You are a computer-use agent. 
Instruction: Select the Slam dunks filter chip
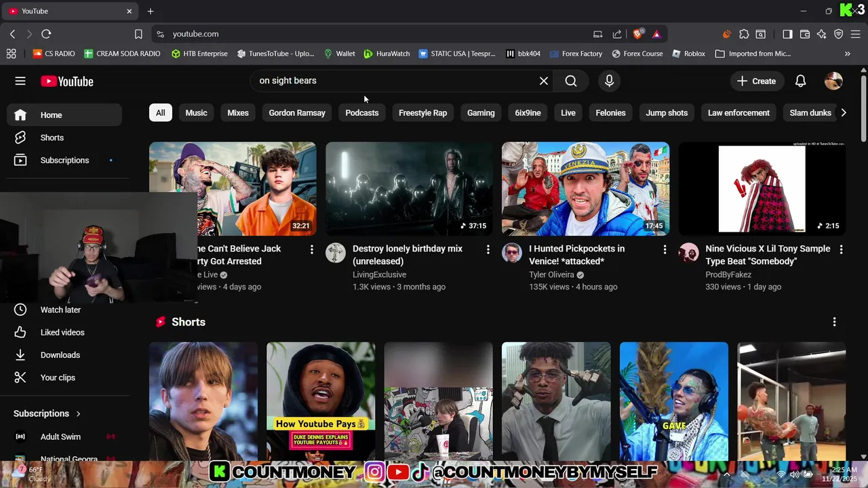pyautogui.click(x=810, y=113)
